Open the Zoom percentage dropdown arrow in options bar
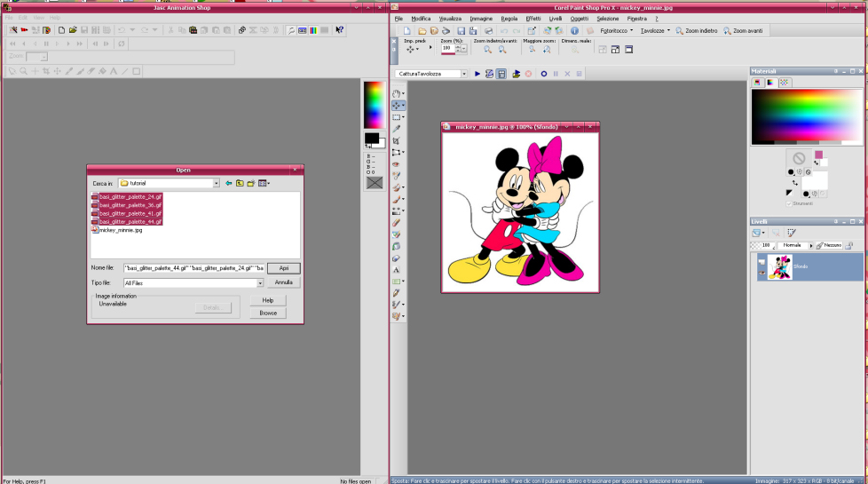This screenshot has height=484, width=868. 464,49
